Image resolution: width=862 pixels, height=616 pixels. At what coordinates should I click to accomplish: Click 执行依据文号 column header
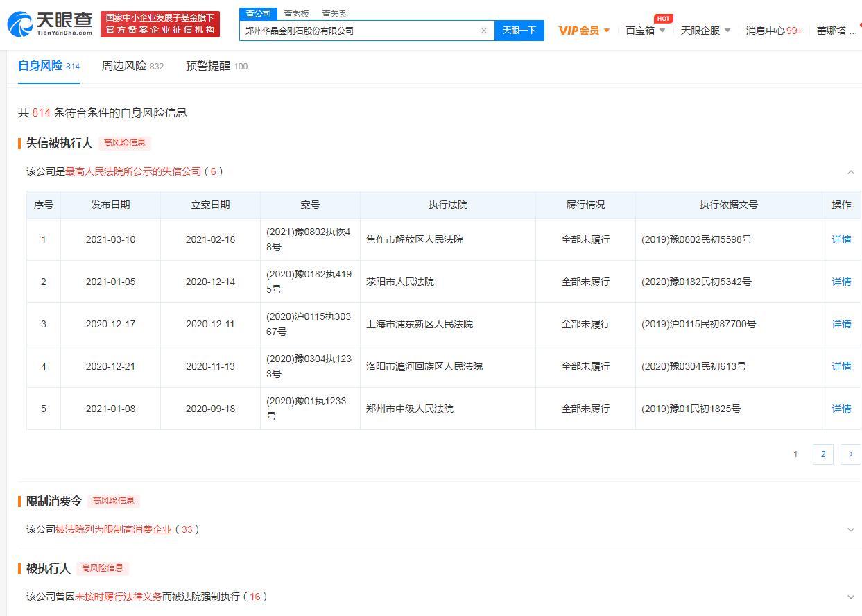click(729, 205)
